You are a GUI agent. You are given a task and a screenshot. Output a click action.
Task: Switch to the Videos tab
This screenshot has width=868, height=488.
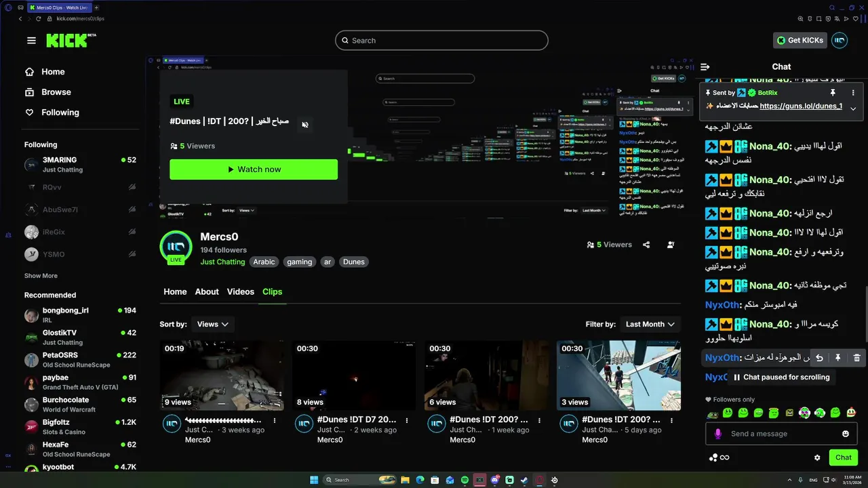(x=241, y=292)
